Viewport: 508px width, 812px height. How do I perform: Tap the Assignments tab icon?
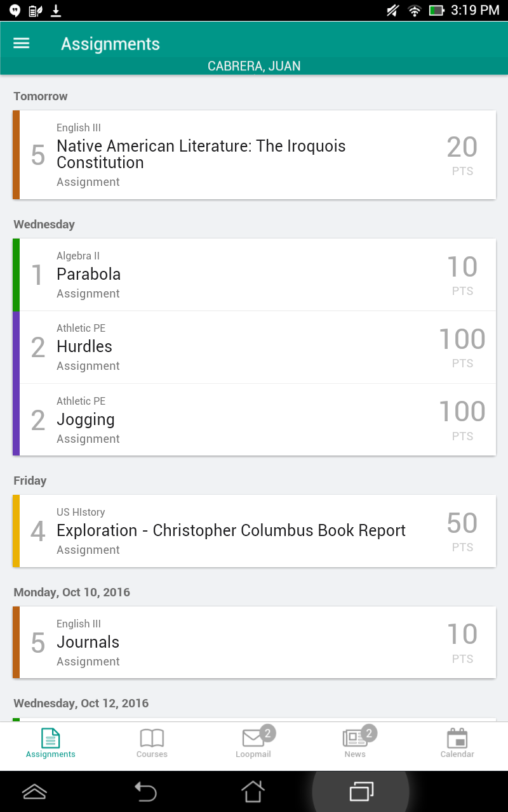[50, 738]
